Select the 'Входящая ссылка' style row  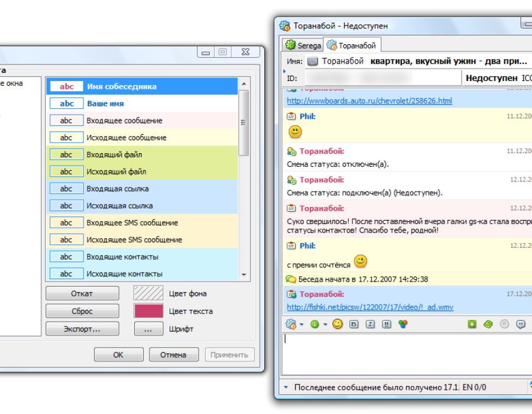142,188
